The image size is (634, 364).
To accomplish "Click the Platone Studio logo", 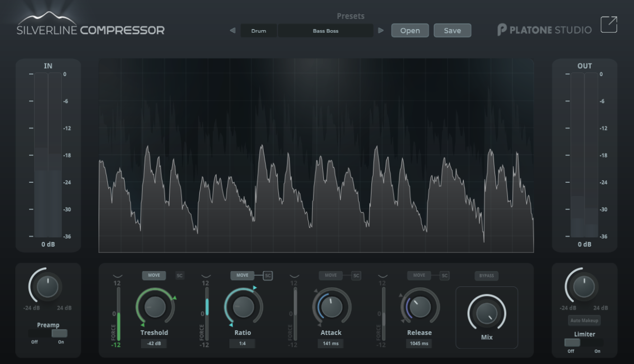I will 544,30.
